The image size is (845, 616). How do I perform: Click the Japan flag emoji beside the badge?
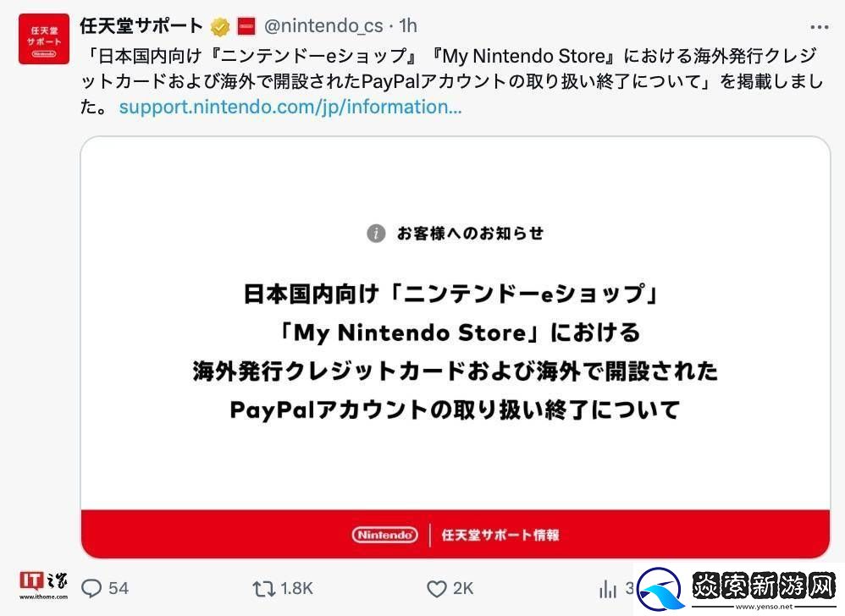(246, 26)
